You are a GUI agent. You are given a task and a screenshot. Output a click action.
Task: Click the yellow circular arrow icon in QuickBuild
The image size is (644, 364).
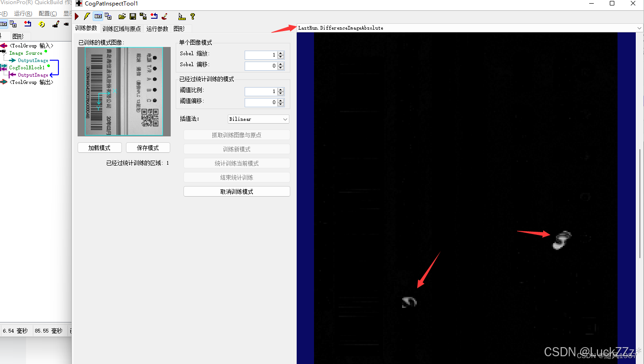click(42, 24)
